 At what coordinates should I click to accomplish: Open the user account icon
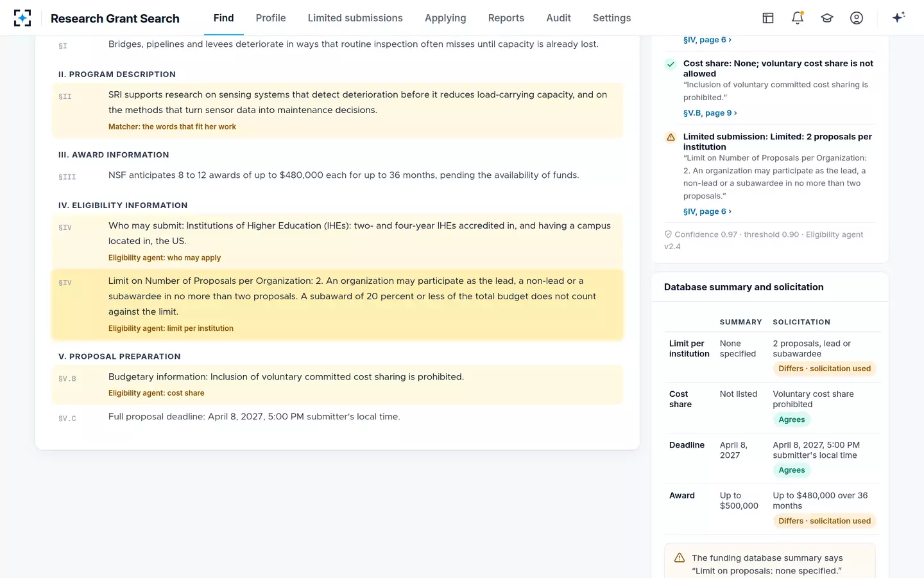click(857, 18)
